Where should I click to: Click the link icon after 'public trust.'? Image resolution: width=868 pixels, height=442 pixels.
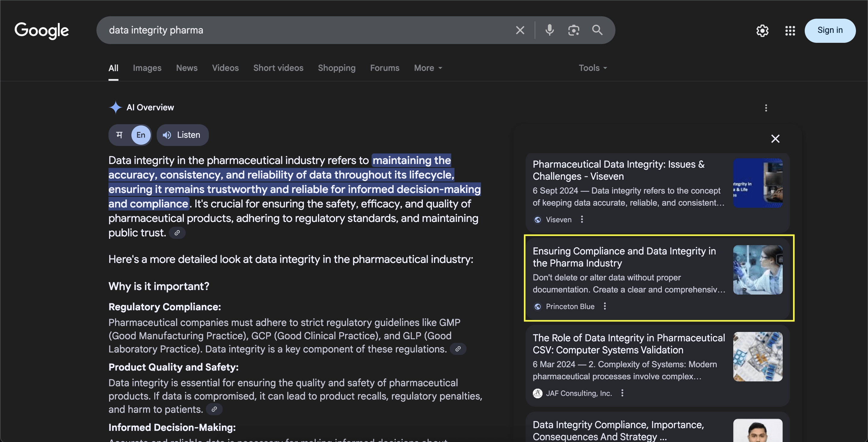coord(177,233)
